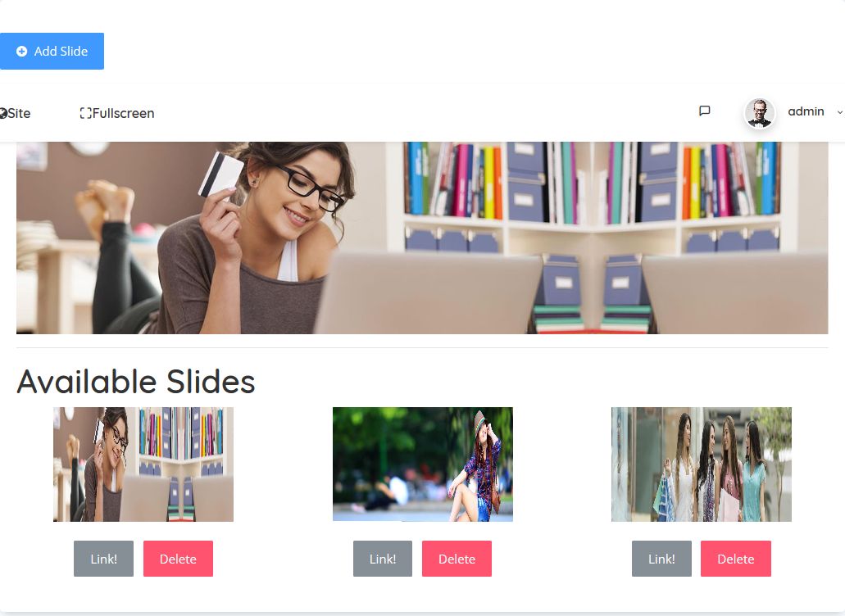The image size is (845, 616).
Task: Select the girl in park thumbnail
Action: pos(423,464)
